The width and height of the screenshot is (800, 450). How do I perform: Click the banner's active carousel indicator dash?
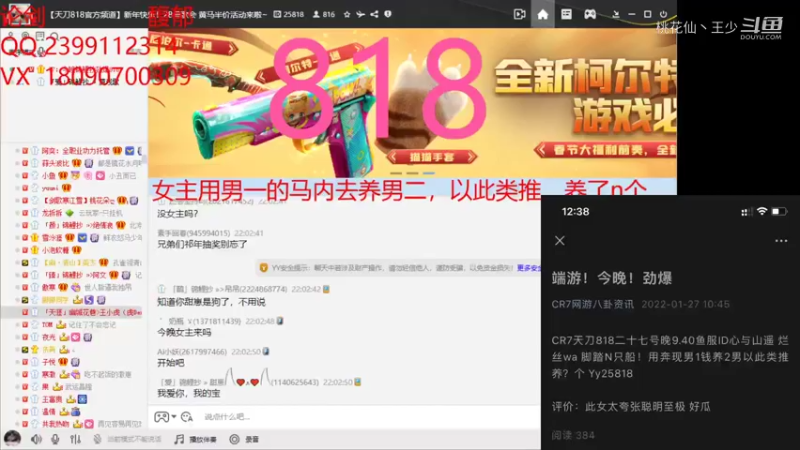(429, 173)
